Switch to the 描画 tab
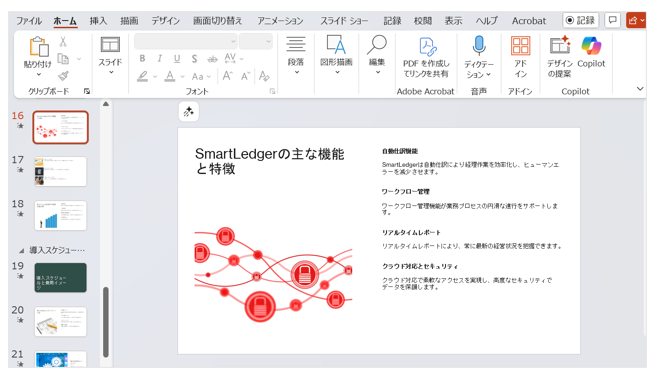 129,21
